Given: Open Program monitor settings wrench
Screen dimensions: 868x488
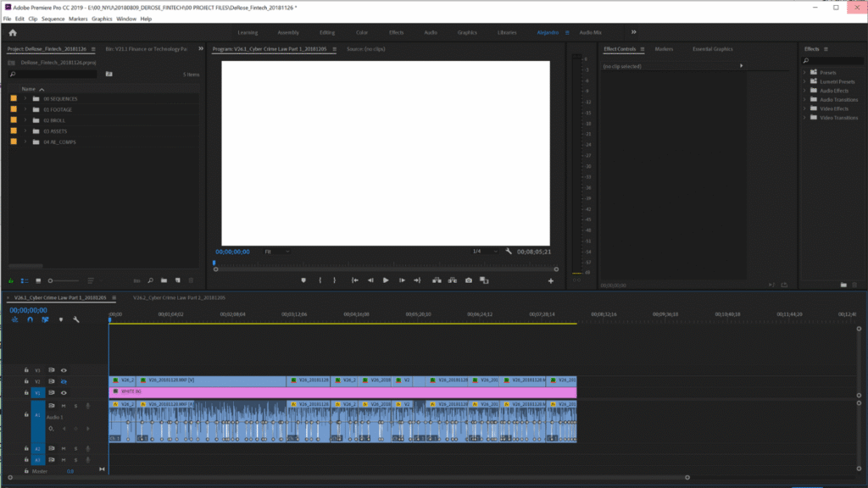Looking at the screenshot, I should (x=509, y=251).
